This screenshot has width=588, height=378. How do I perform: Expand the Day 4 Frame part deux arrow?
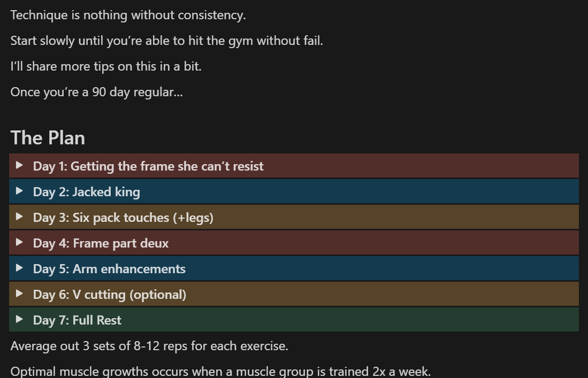coord(19,242)
